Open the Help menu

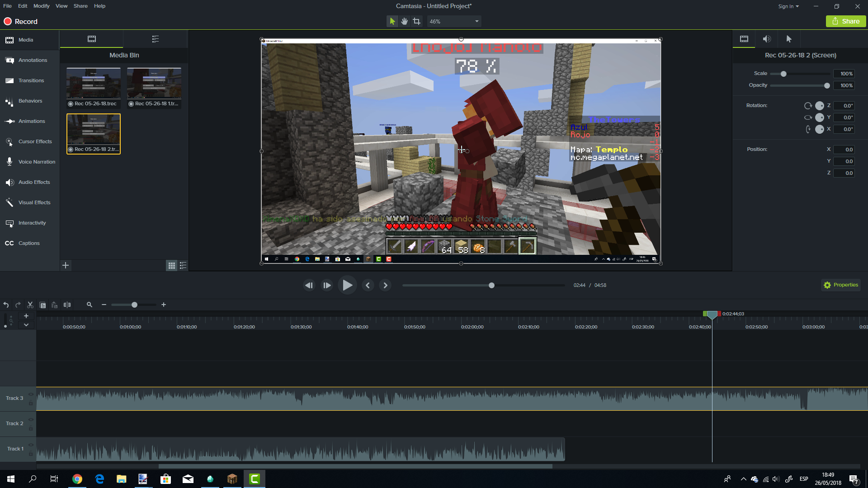pyautogui.click(x=99, y=6)
